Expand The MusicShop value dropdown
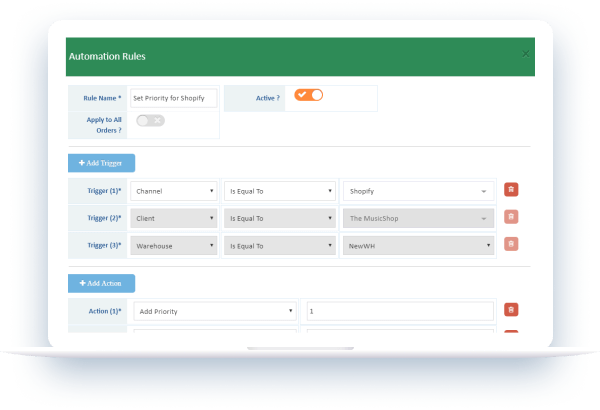Screen dimensions: 600x410 click(x=418, y=217)
